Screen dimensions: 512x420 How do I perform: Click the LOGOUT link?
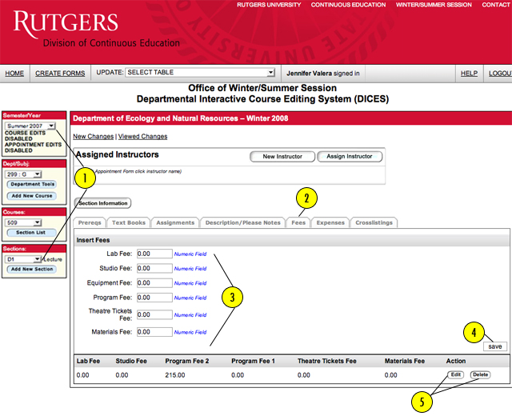click(500, 74)
